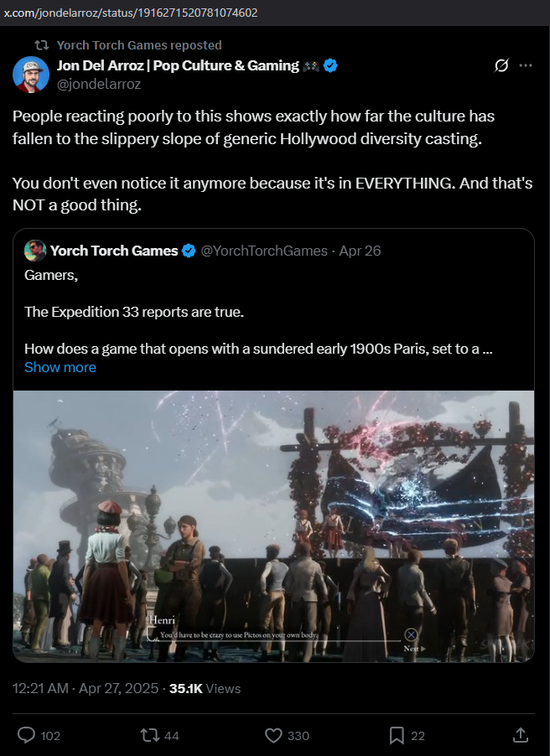Image resolution: width=550 pixels, height=756 pixels.
Task: Expand quoted post with Show more
Action: click(x=60, y=367)
